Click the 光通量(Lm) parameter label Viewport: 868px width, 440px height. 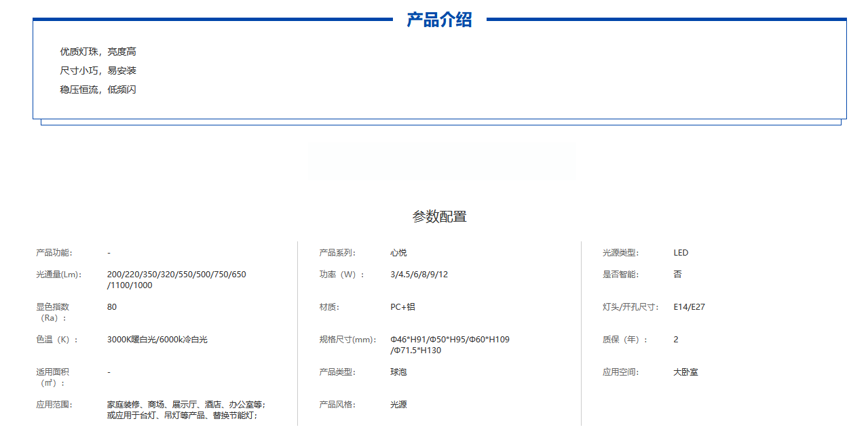59,275
